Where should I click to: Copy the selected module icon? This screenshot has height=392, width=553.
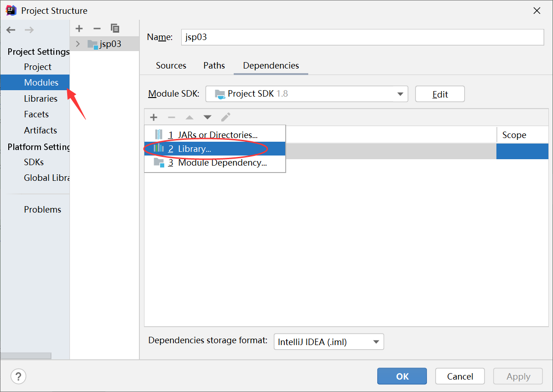(x=115, y=29)
